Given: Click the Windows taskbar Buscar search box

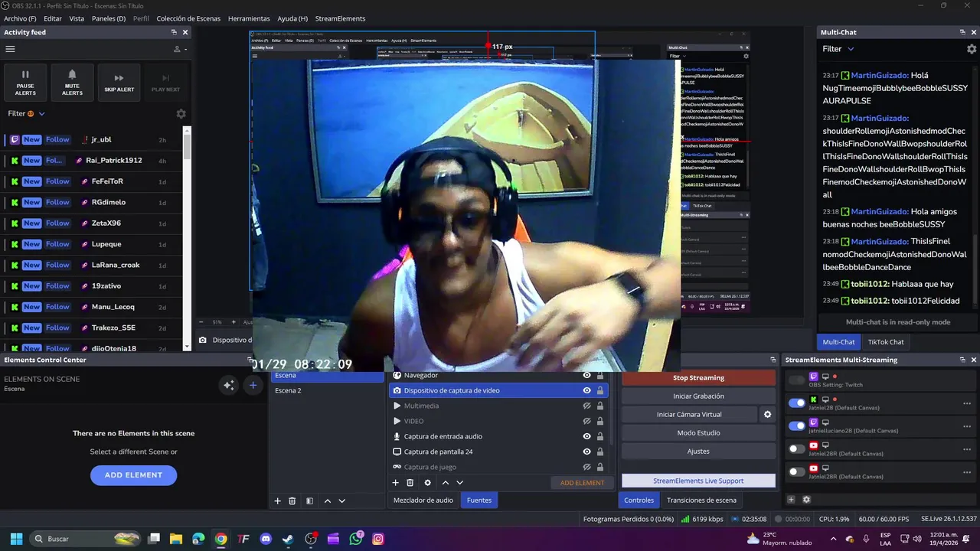Looking at the screenshot, I should (x=86, y=539).
